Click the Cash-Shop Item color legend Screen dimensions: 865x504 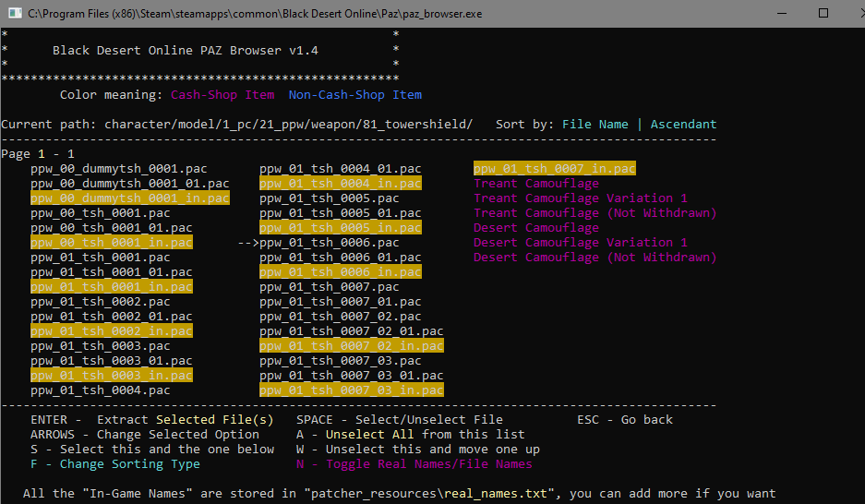[222, 95]
